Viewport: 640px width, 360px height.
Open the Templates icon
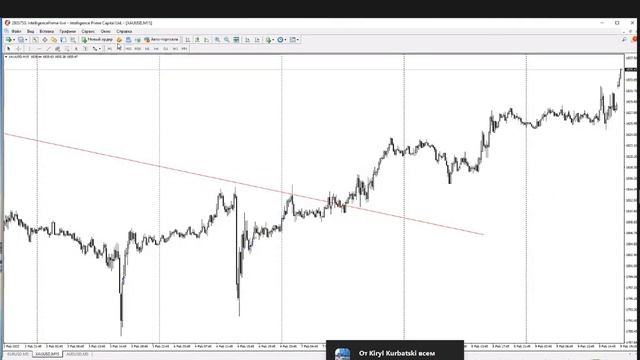pos(293,40)
